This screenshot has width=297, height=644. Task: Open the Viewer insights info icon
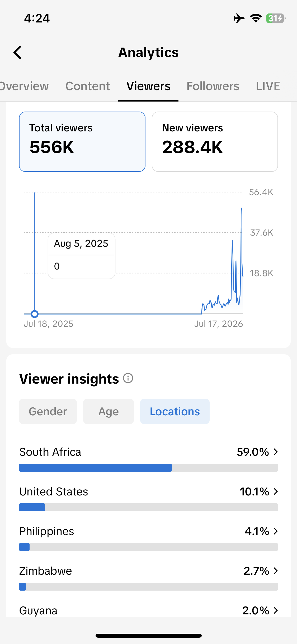click(128, 378)
